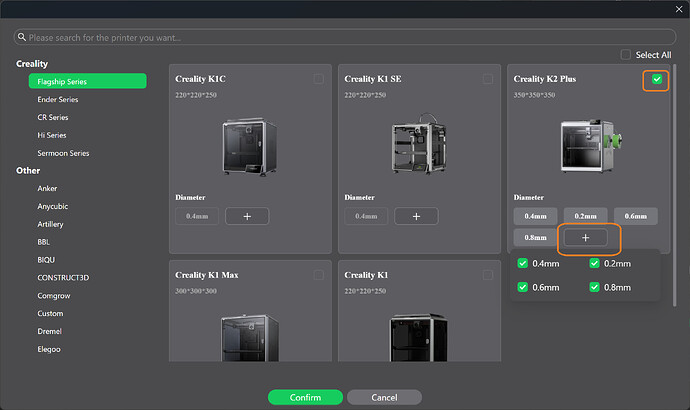Click K2 Plus 0.2mm diameter chip
This screenshot has height=410, width=690.
coord(585,216)
